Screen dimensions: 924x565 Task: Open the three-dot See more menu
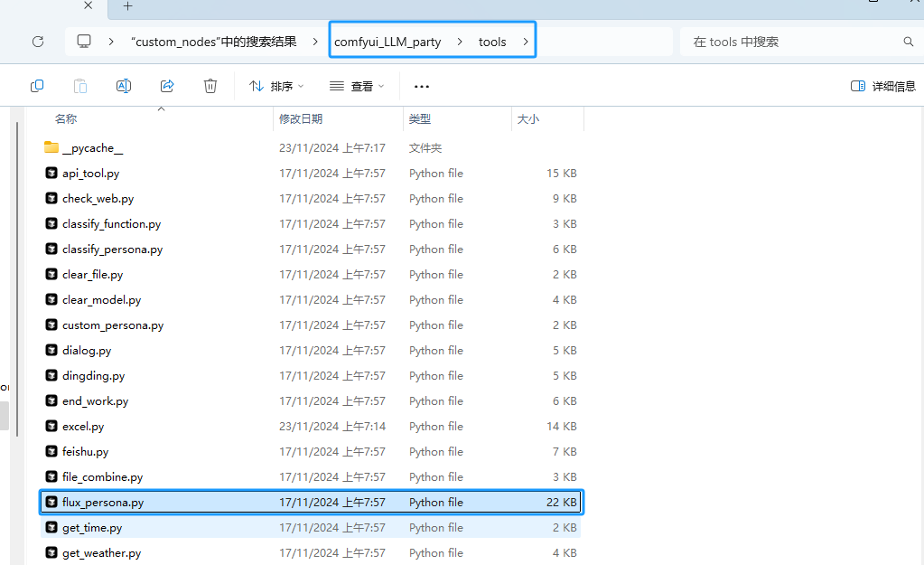coord(422,87)
